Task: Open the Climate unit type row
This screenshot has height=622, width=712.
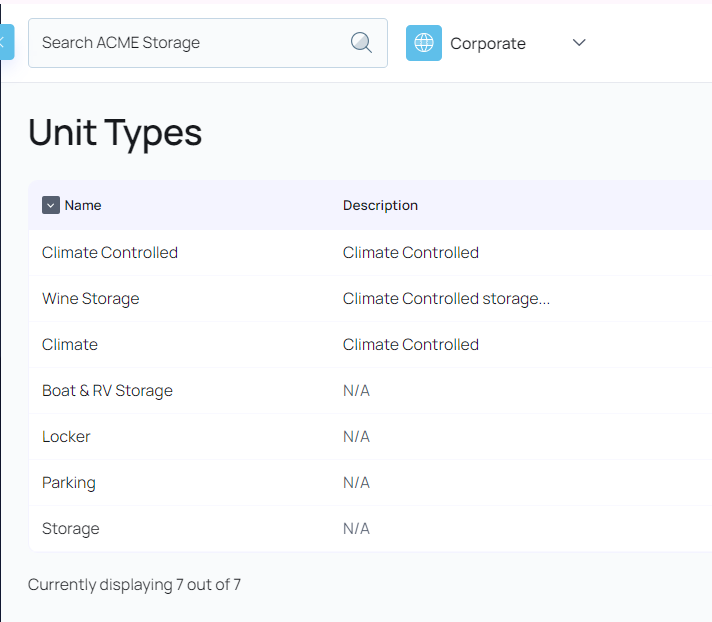Action: tap(70, 345)
